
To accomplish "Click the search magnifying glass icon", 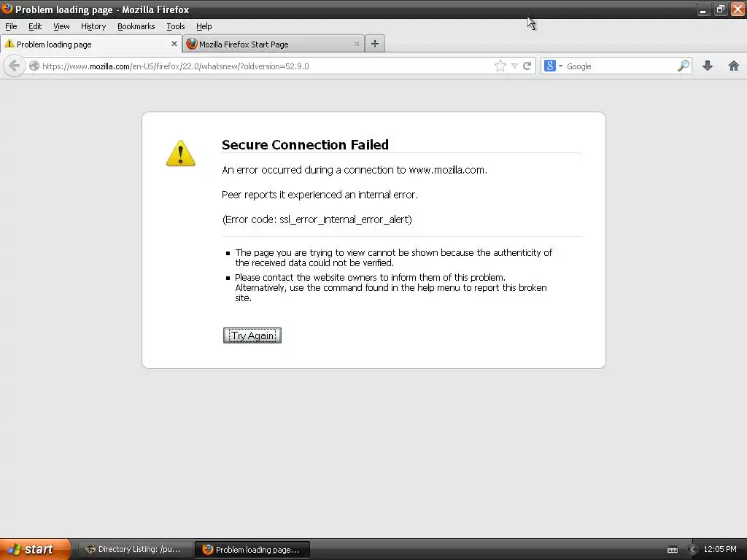I will click(x=683, y=66).
